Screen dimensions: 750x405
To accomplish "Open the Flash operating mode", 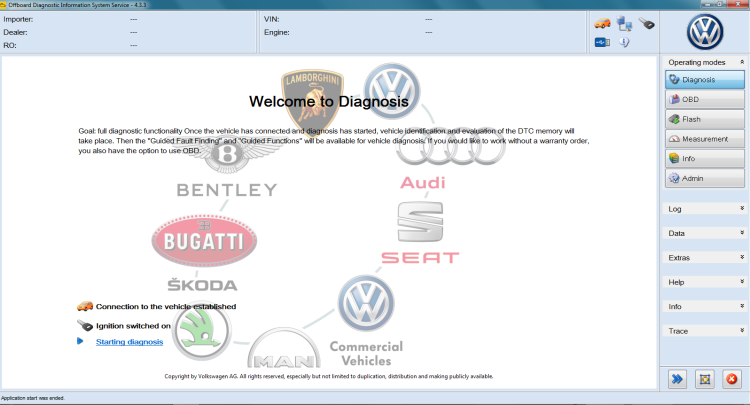I will coord(705,119).
